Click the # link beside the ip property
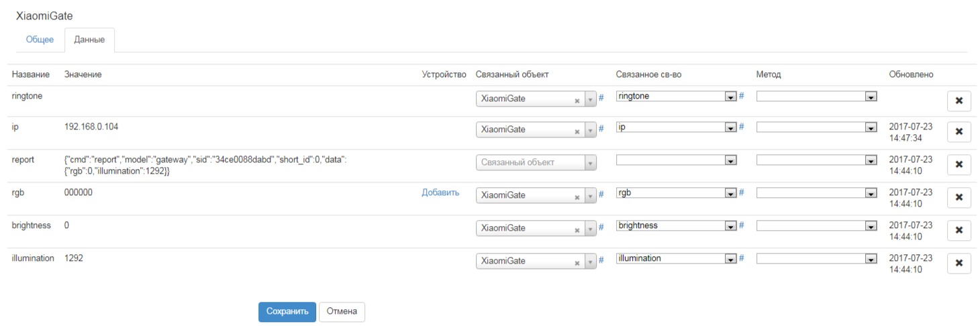Screen dimensions: 980x326 point(742,127)
